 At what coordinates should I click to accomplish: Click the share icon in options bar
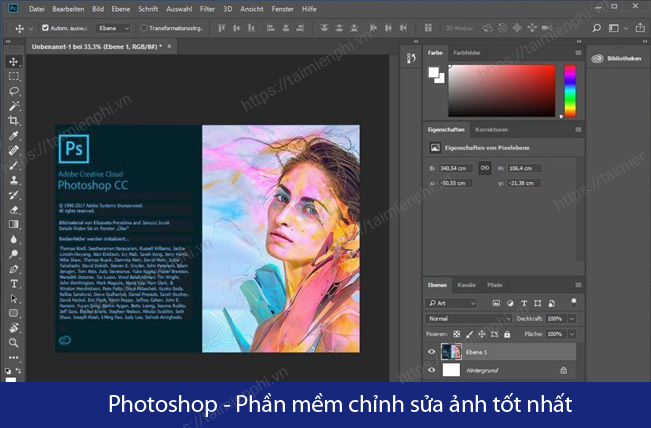pyautogui.click(x=640, y=28)
